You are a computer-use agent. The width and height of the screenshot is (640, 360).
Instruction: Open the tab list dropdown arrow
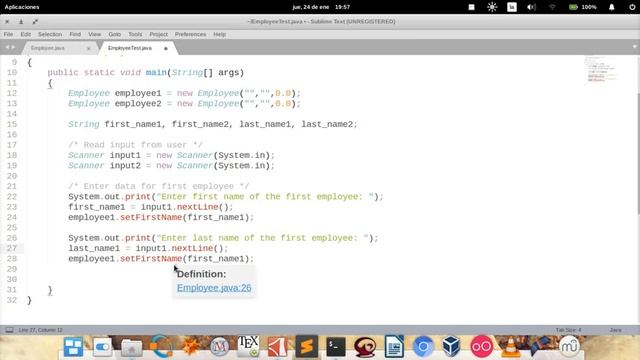634,47
